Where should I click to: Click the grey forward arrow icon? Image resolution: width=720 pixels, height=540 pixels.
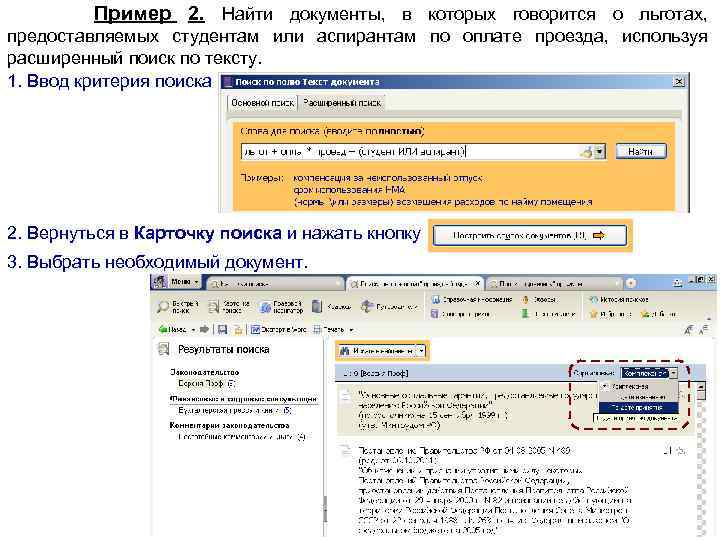[204, 329]
